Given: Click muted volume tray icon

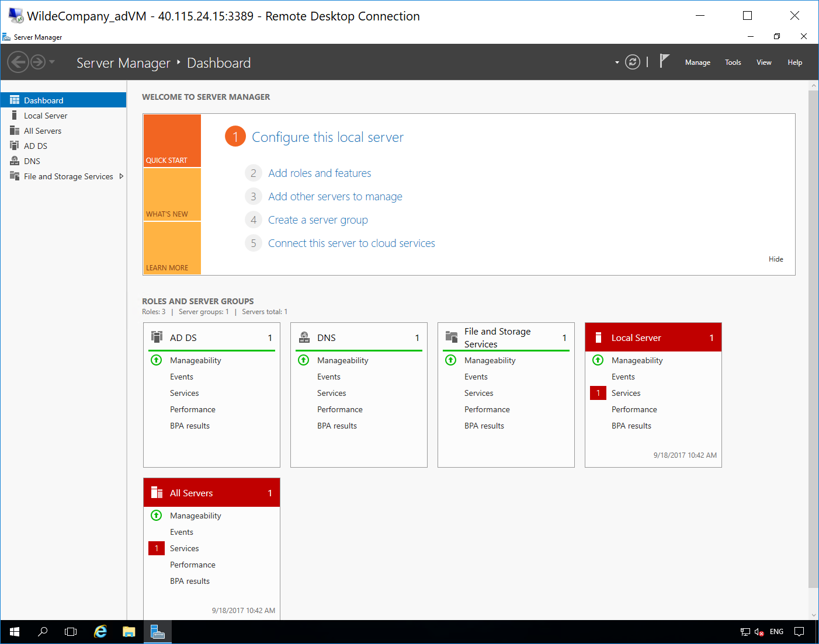Looking at the screenshot, I should tap(759, 632).
